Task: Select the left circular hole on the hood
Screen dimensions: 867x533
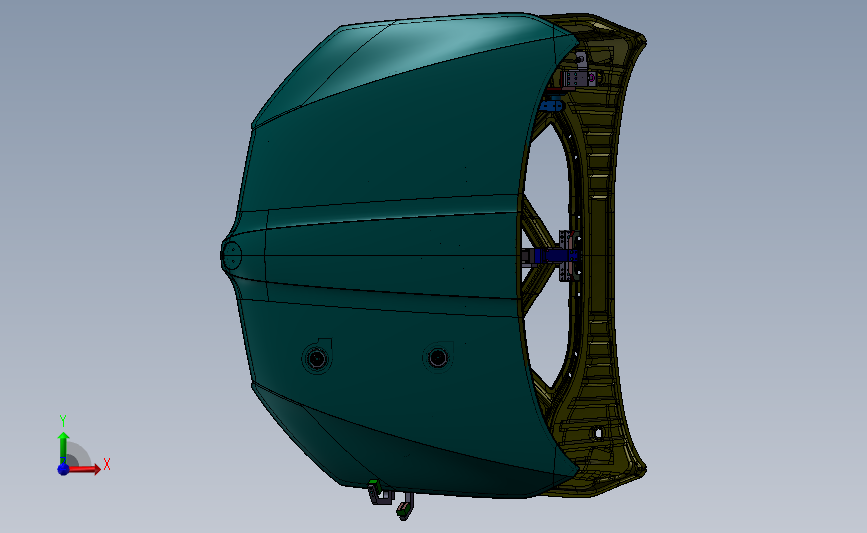Action: pyautogui.click(x=317, y=359)
